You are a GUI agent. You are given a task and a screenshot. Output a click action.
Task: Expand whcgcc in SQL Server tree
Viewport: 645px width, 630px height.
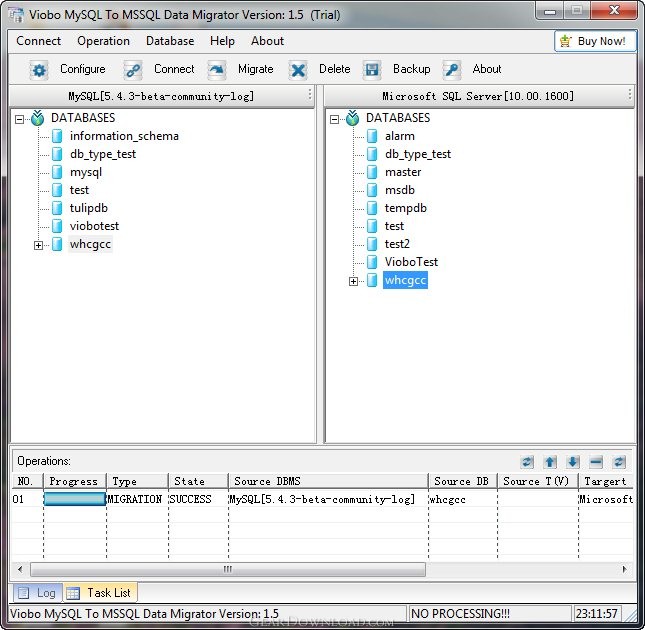coord(353,282)
